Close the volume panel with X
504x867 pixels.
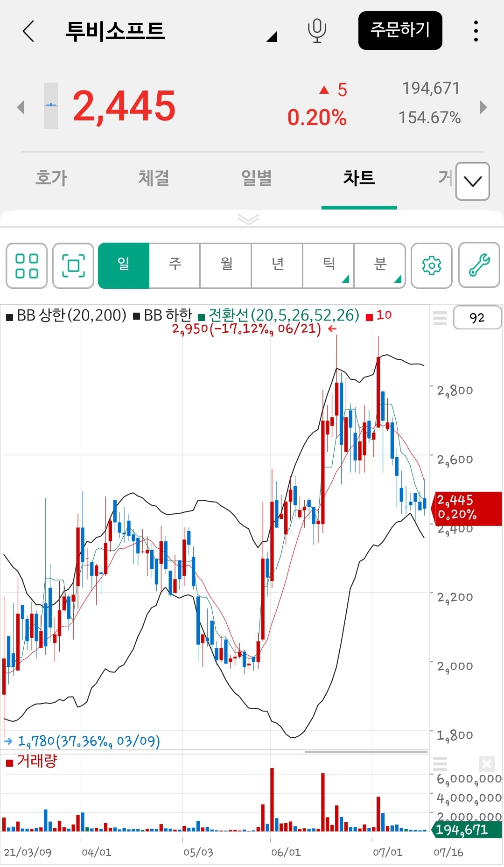tap(487, 764)
